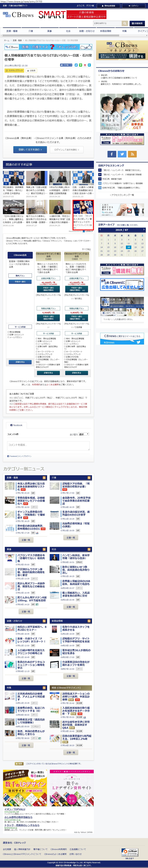
Task: Open the RSS feed icon in sidebar
Action: point(132,154)
